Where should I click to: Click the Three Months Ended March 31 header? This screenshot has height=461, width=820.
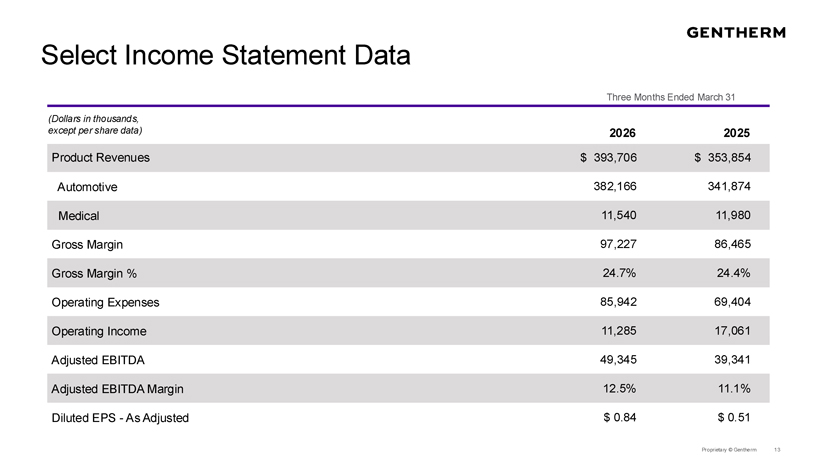pyautogui.click(x=670, y=97)
